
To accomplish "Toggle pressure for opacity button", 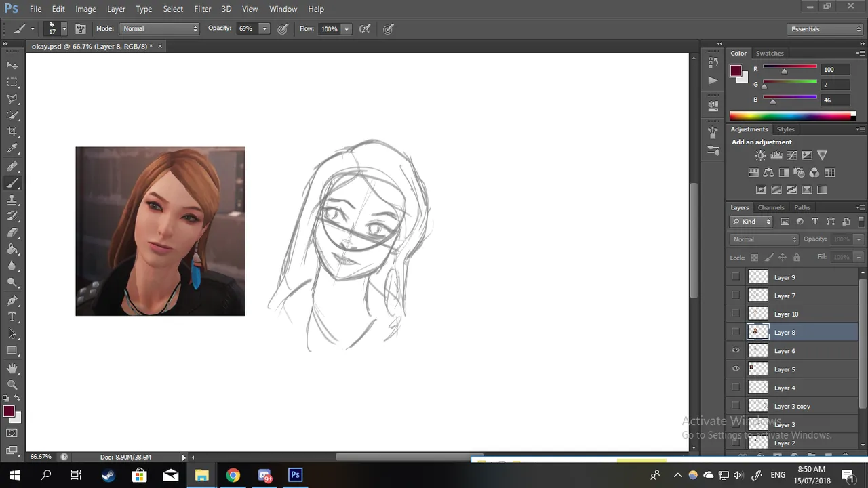I will (x=283, y=28).
